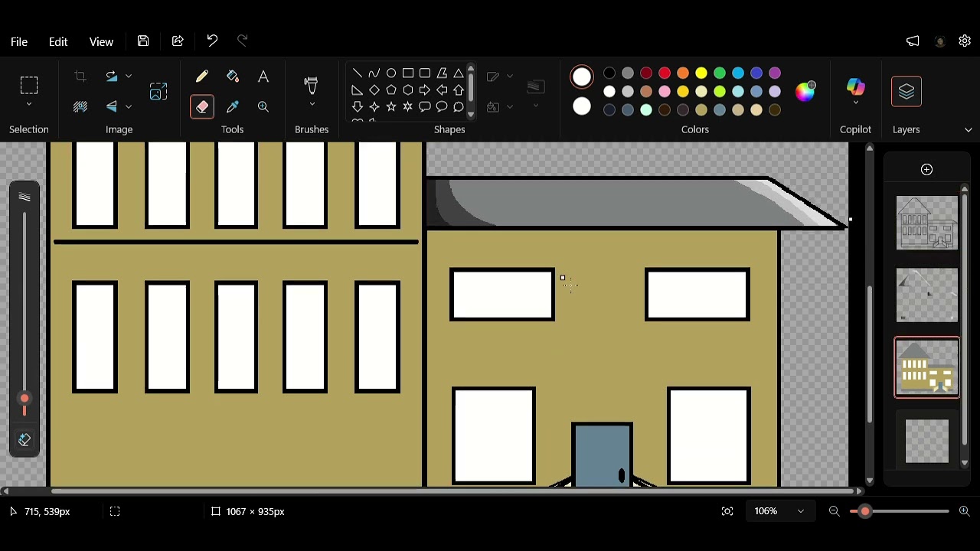The height and width of the screenshot is (551, 980).
Task: Choose the Triangle shape
Action: click(459, 73)
